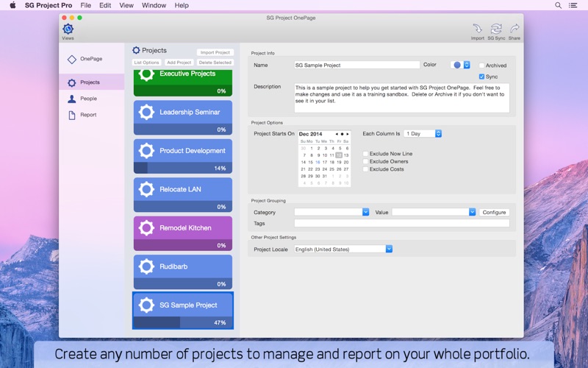Select the Projects gear icon in sidebar
This screenshot has height=368, width=588.
click(71, 82)
